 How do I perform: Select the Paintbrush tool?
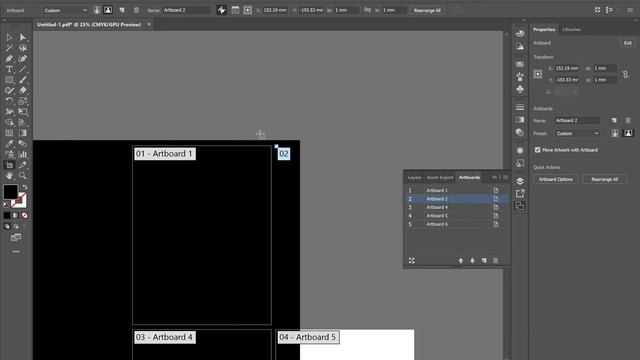tap(23, 80)
